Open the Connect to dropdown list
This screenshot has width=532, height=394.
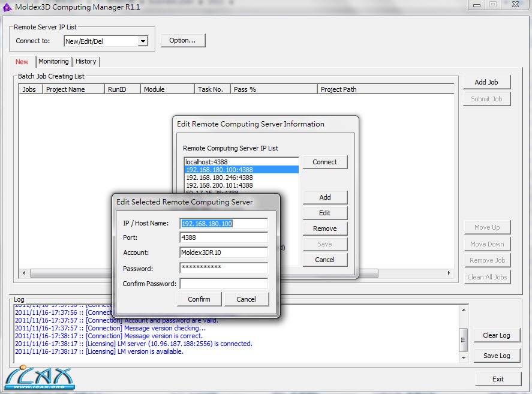tap(143, 41)
